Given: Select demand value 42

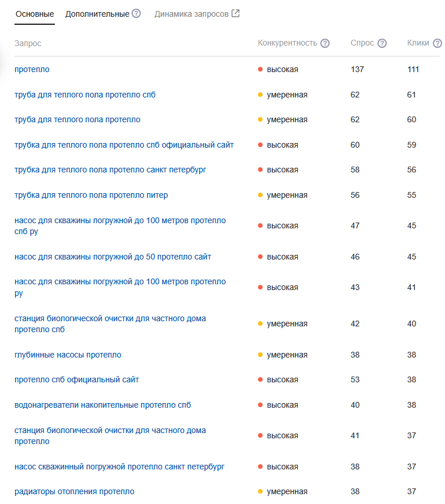Looking at the screenshot, I should pyautogui.click(x=355, y=324).
